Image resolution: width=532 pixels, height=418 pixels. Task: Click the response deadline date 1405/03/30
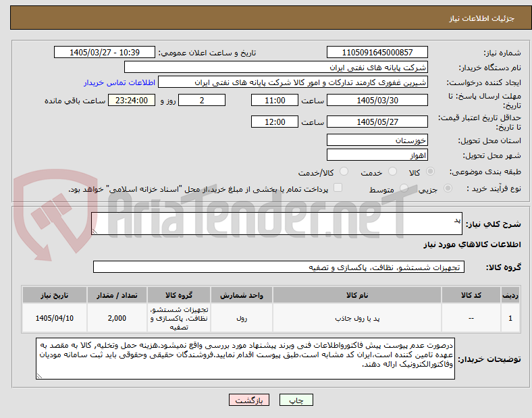377,100
